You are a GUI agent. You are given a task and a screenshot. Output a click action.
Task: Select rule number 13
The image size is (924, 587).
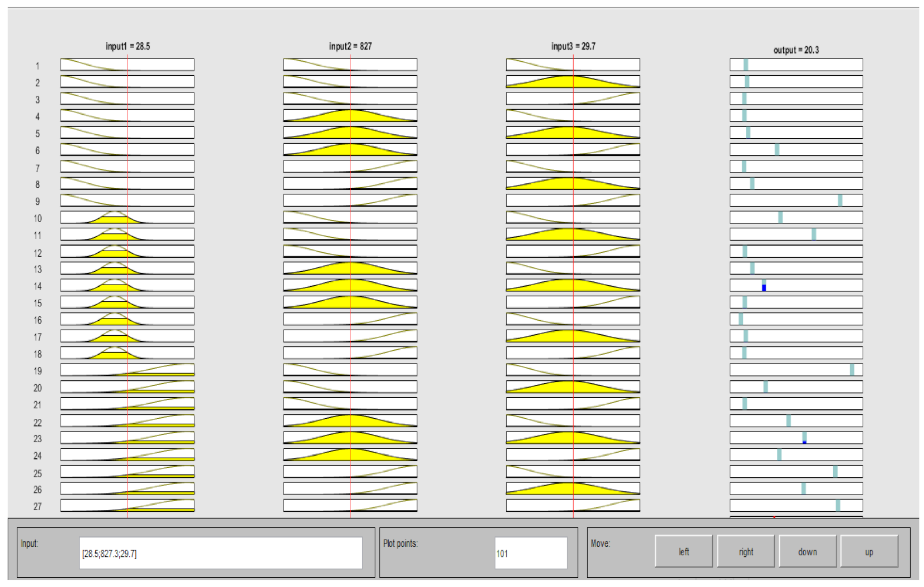(x=38, y=269)
